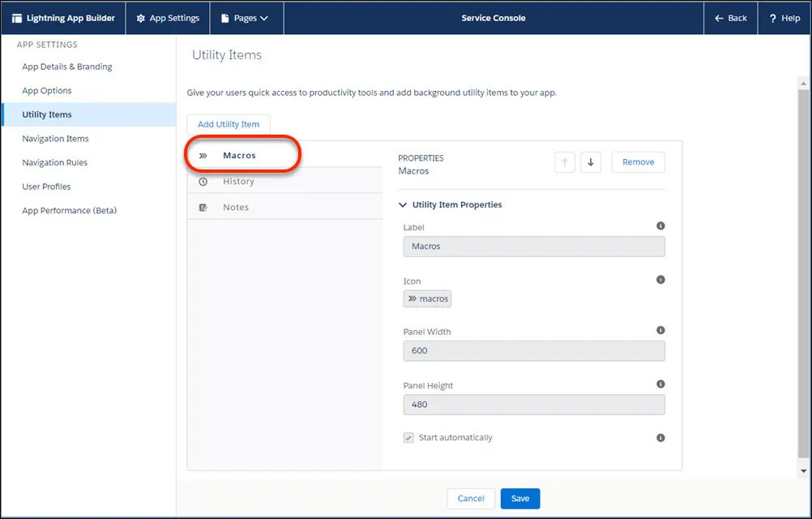This screenshot has width=812, height=519.
Task: Remove the Macros utility item
Action: point(638,162)
